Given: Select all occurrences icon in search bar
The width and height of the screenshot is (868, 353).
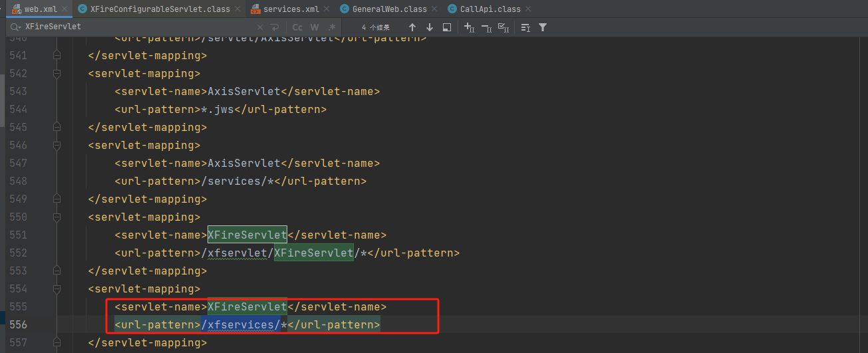Looking at the screenshot, I should pos(504,27).
